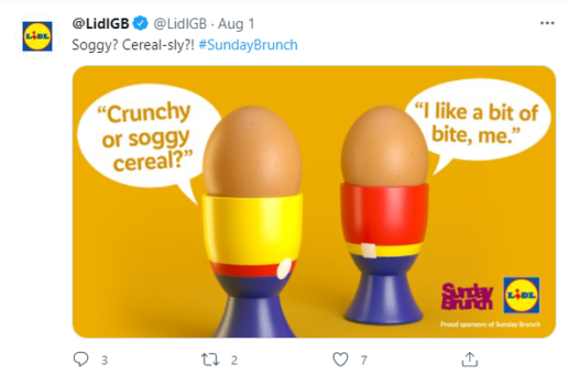Screen dimensions: 568x376
Task: Click the "Soggy? Cereal-sly?!" tweet text
Action: tap(133, 45)
